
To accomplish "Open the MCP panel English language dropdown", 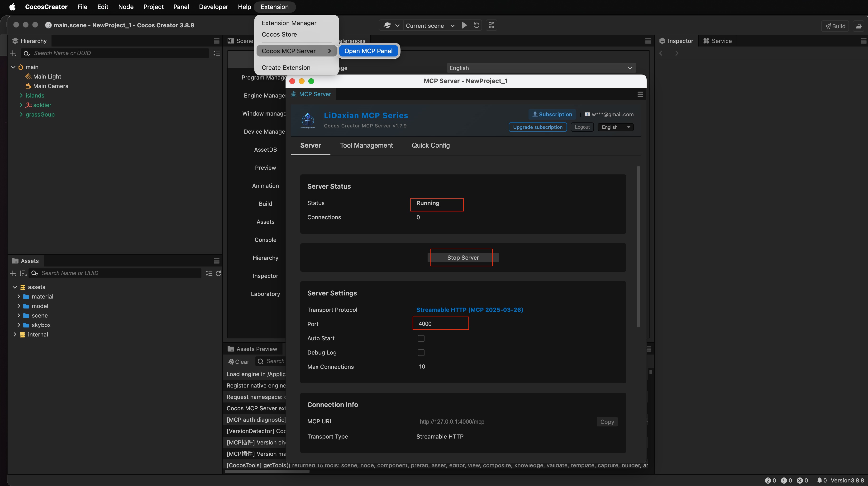I will pyautogui.click(x=615, y=127).
